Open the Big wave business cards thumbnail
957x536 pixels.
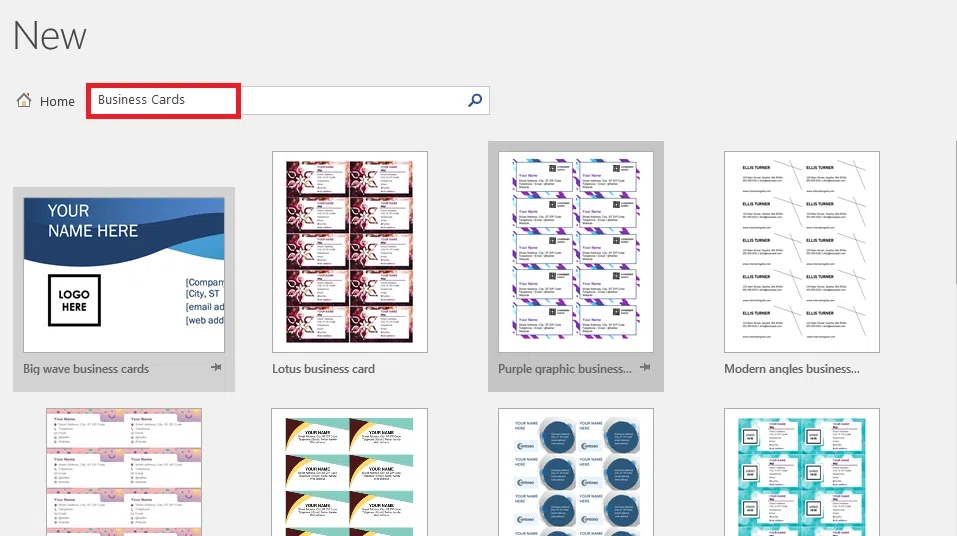(x=124, y=275)
